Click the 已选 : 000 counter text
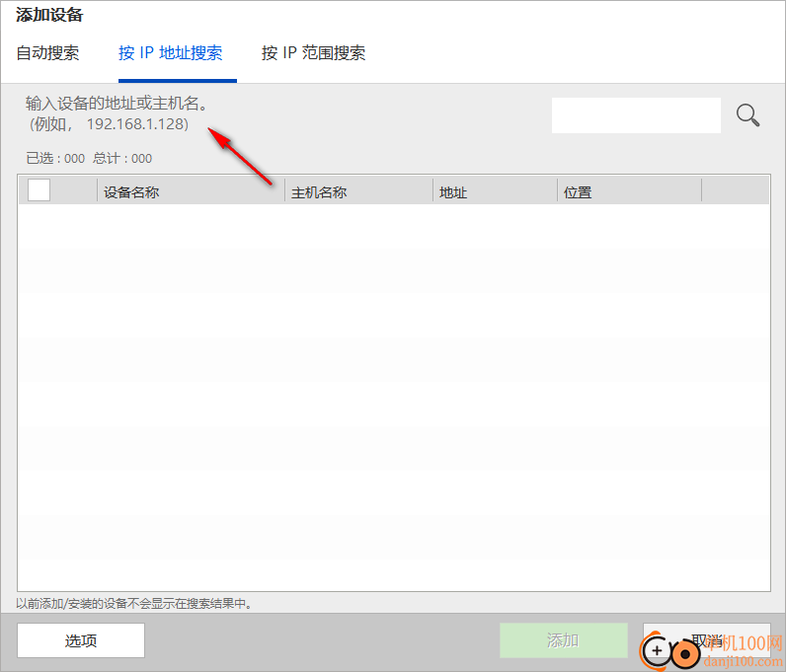The height and width of the screenshot is (672, 786). [55, 158]
